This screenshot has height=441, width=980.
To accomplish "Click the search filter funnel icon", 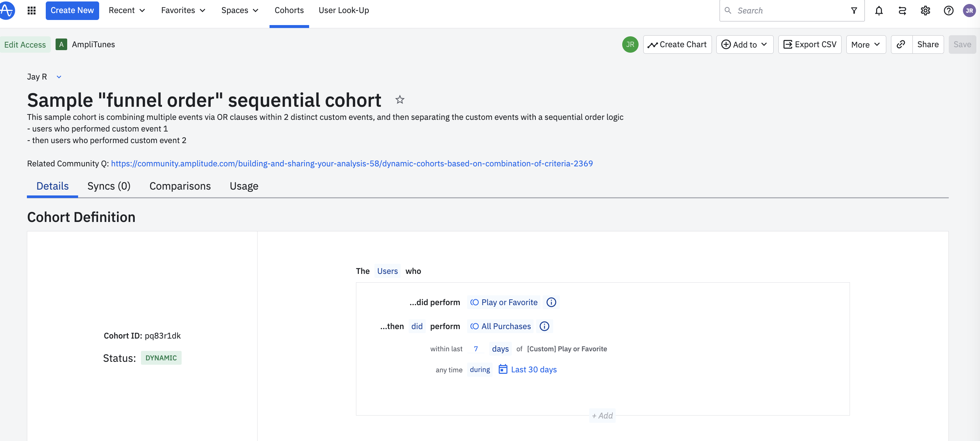I will click(854, 11).
